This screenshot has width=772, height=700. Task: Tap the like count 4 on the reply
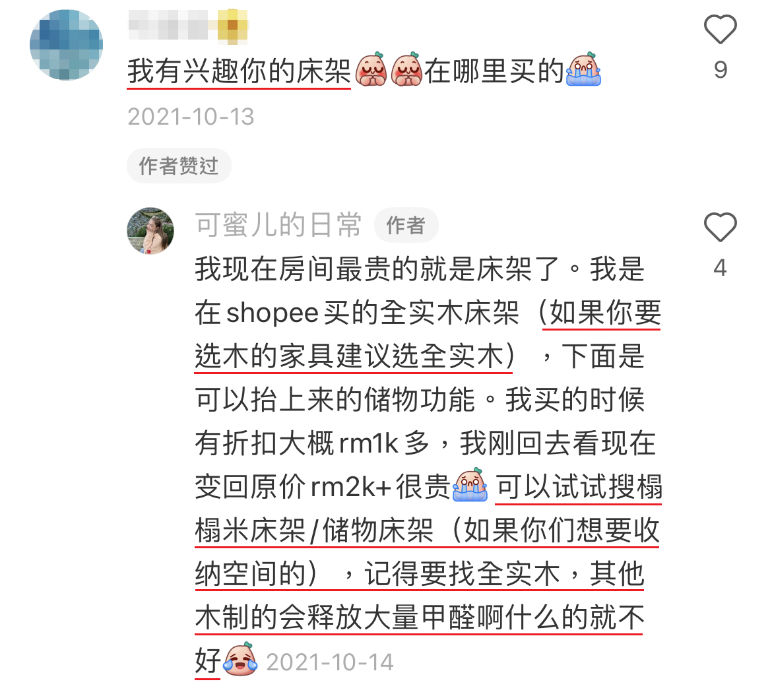[x=721, y=268]
